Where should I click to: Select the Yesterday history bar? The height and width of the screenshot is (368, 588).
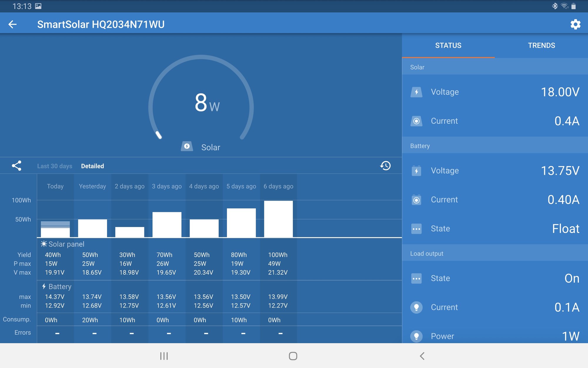92,228
